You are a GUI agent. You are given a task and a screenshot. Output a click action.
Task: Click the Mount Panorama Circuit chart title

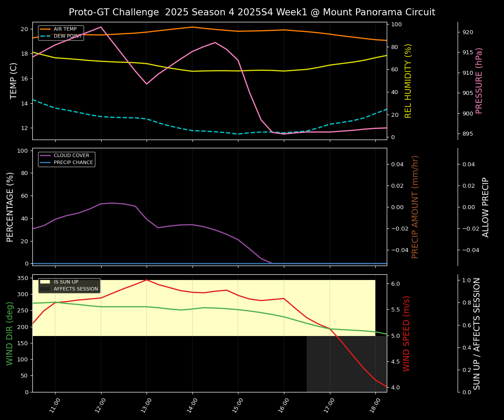click(252, 12)
